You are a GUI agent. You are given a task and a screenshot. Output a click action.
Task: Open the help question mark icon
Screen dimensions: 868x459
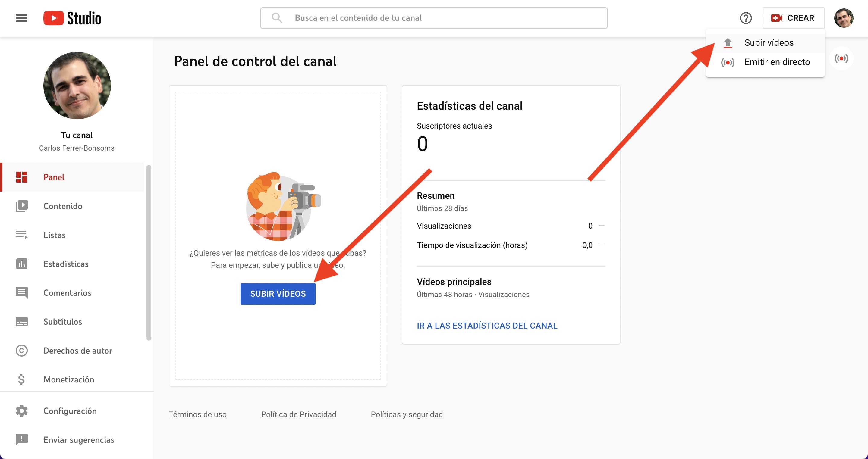coord(745,18)
